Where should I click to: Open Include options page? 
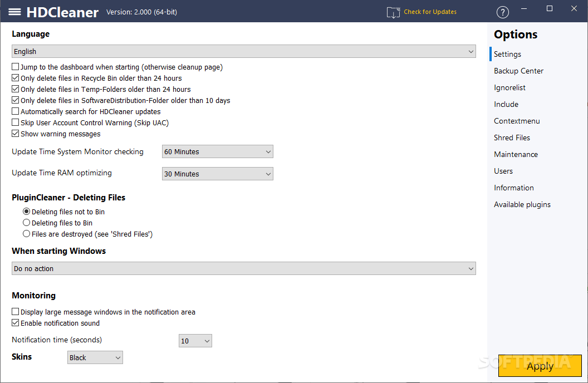pos(506,104)
